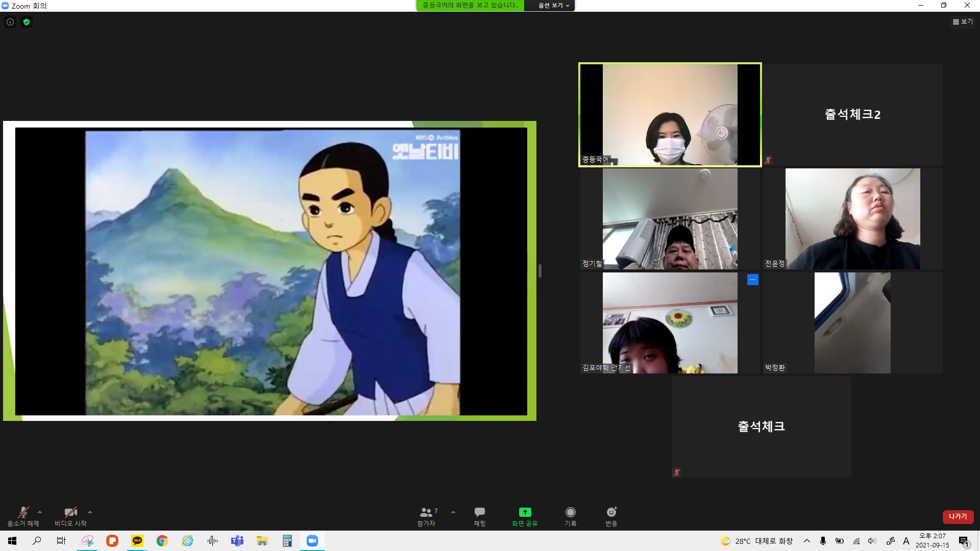Click the green screen-viewing notification banner

coord(470,6)
